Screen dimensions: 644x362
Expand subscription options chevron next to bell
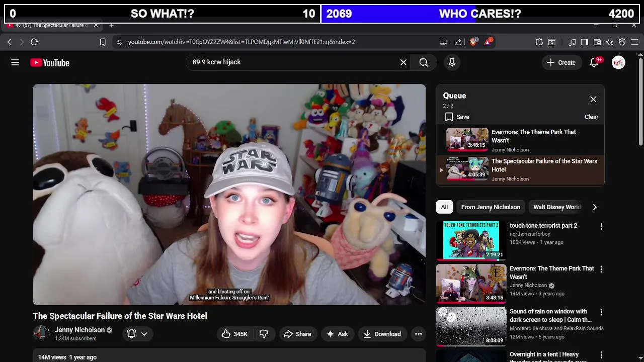(x=144, y=334)
